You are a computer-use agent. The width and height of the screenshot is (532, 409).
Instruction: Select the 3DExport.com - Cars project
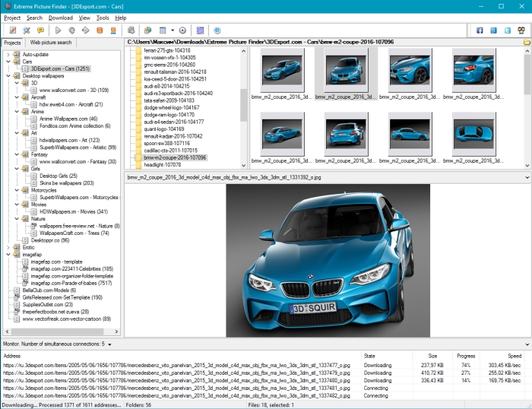pyautogui.click(x=60, y=68)
